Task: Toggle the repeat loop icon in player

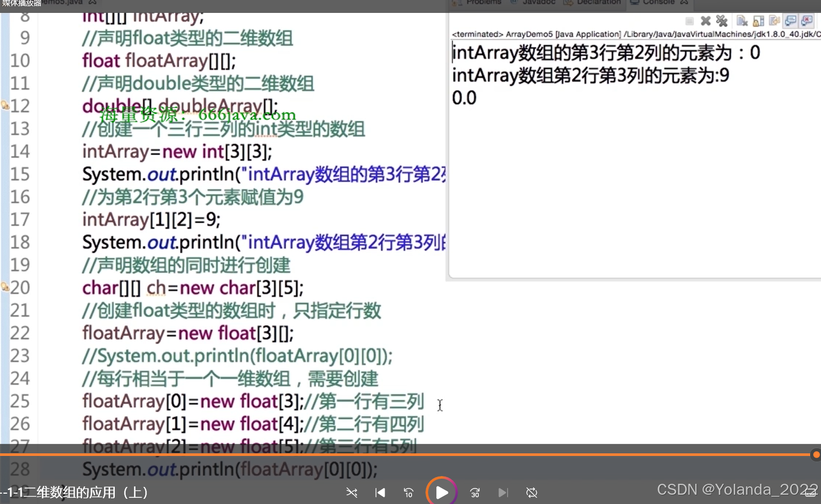Action: point(531,493)
